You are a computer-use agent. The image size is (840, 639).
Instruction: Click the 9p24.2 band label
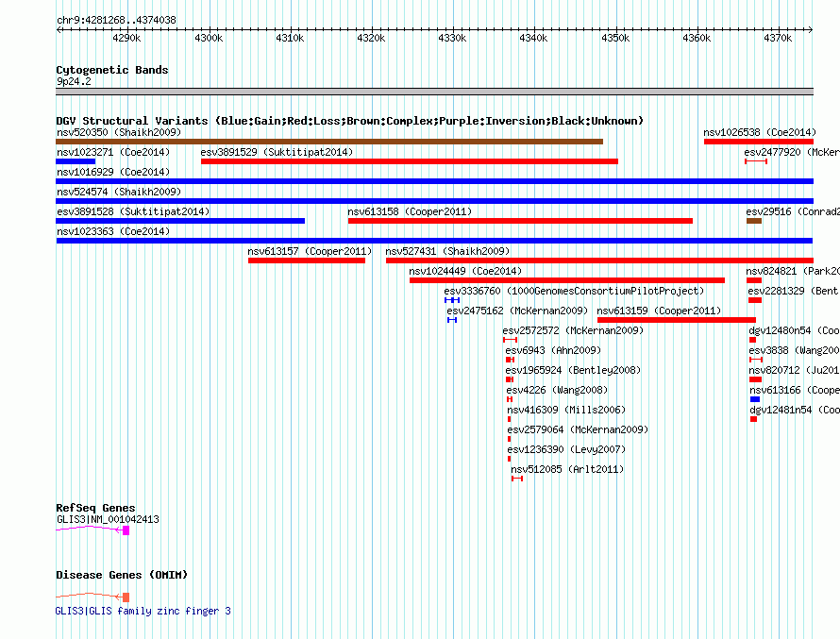(x=74, y=82)
